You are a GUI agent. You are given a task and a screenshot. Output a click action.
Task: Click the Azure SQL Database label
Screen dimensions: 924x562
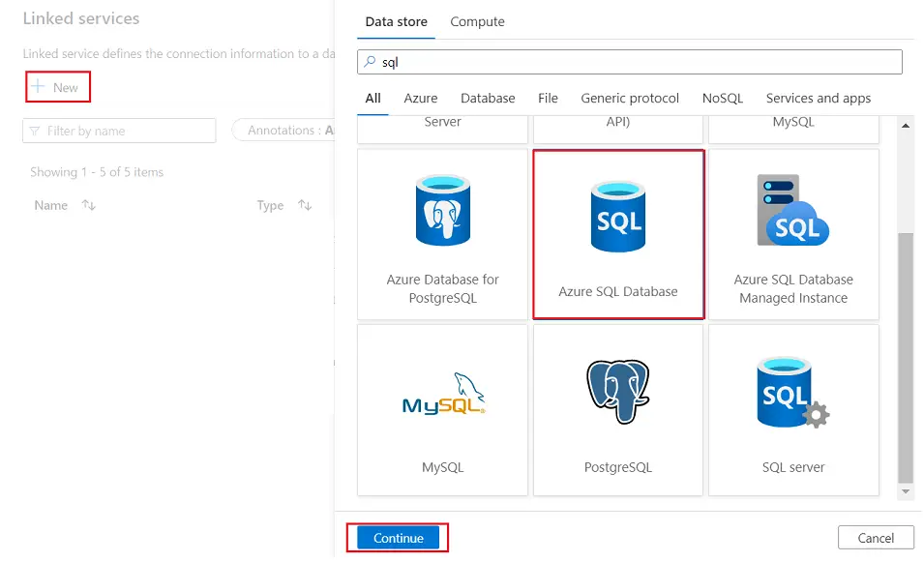(x=618, y=291)
